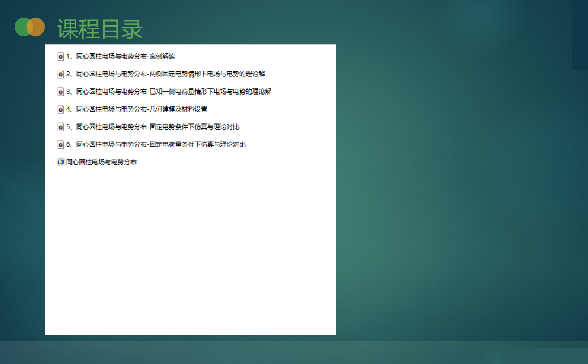Screen dimensions: 588x364
Task: Click the blue model file icon beside 同心圆柱电场与电势分布
Action: tap(61, 162)
